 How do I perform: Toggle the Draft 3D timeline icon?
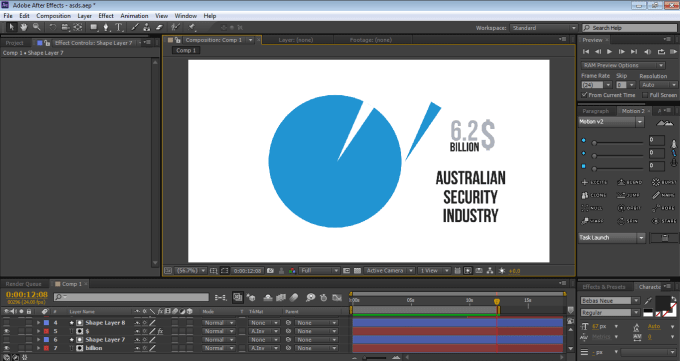[251, 298]
